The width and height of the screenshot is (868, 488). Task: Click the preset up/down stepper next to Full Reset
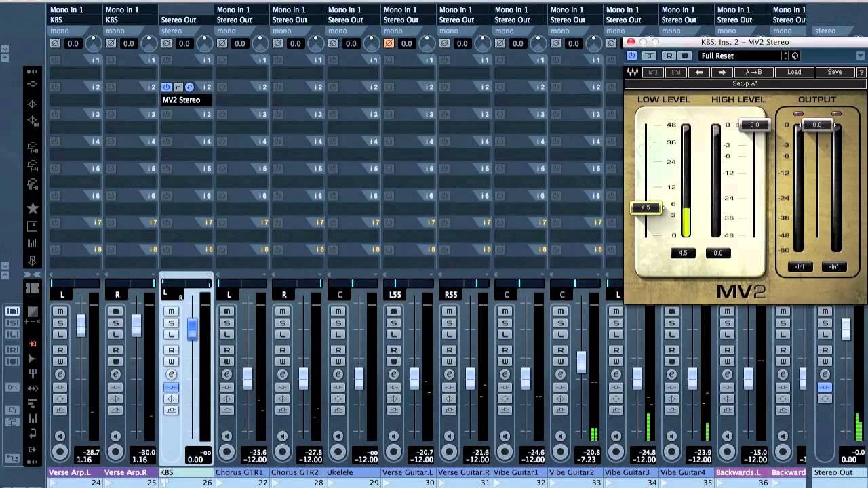pyautogui.click(x=786, y=56)
